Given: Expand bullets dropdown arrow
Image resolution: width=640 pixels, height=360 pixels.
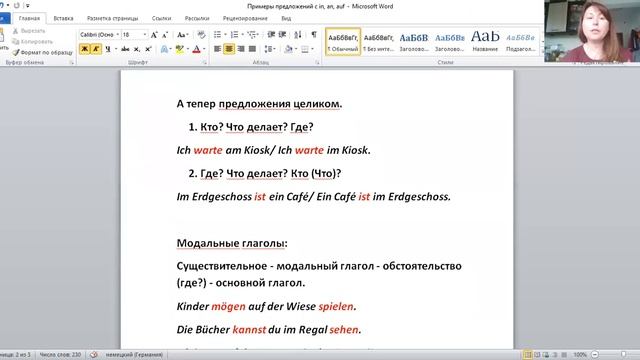Looking at the screenshot, I should [225, 35].
